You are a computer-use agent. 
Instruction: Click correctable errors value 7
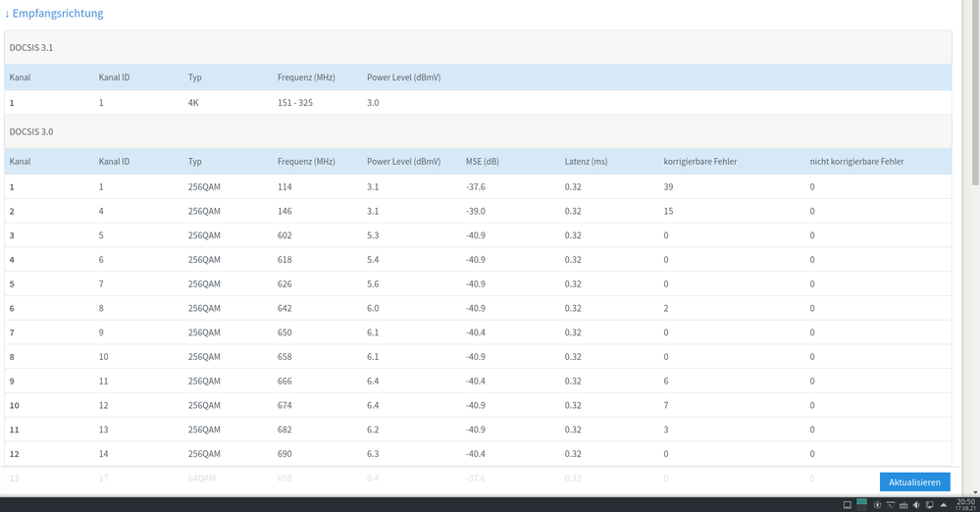(x=666, y=406)
